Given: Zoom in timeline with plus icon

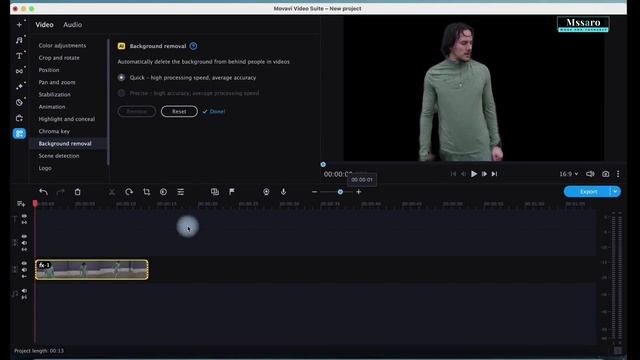Looking at the screenshot, I should [x=359, y=192].
